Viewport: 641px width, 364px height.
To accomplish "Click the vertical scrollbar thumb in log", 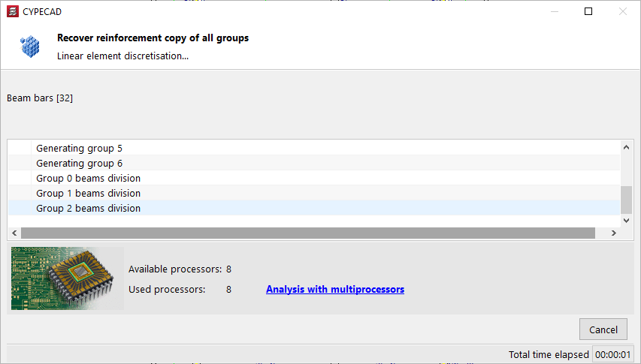I will click(x=626, y=200).
